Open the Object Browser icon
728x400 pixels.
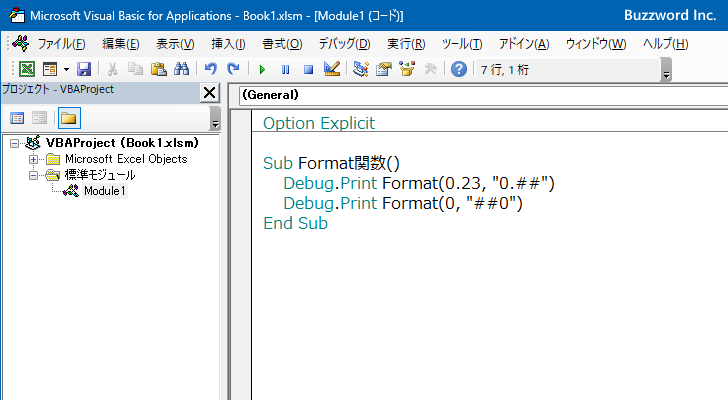pyautogui.click(x=407, y=70)
